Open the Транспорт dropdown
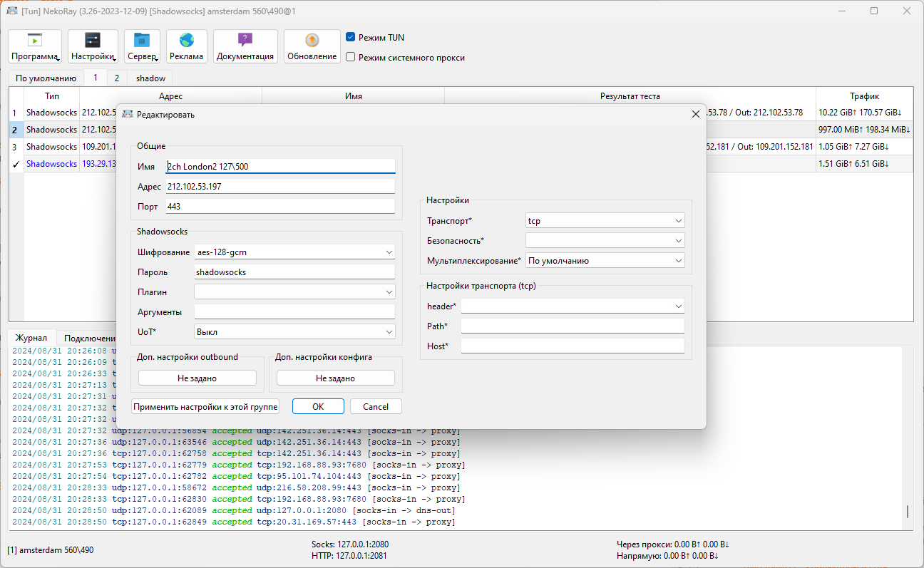 (605, 221)
